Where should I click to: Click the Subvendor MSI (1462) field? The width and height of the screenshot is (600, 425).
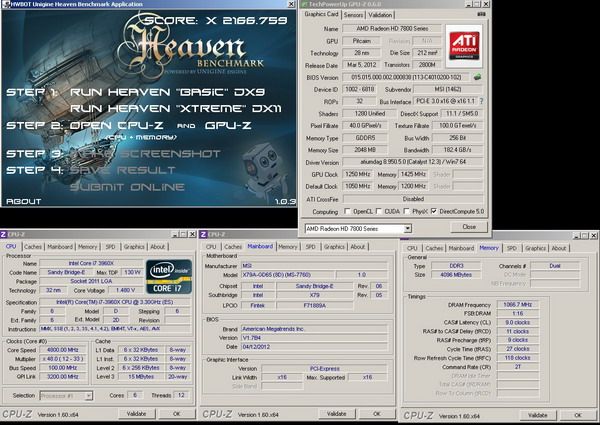pos(448,90)
